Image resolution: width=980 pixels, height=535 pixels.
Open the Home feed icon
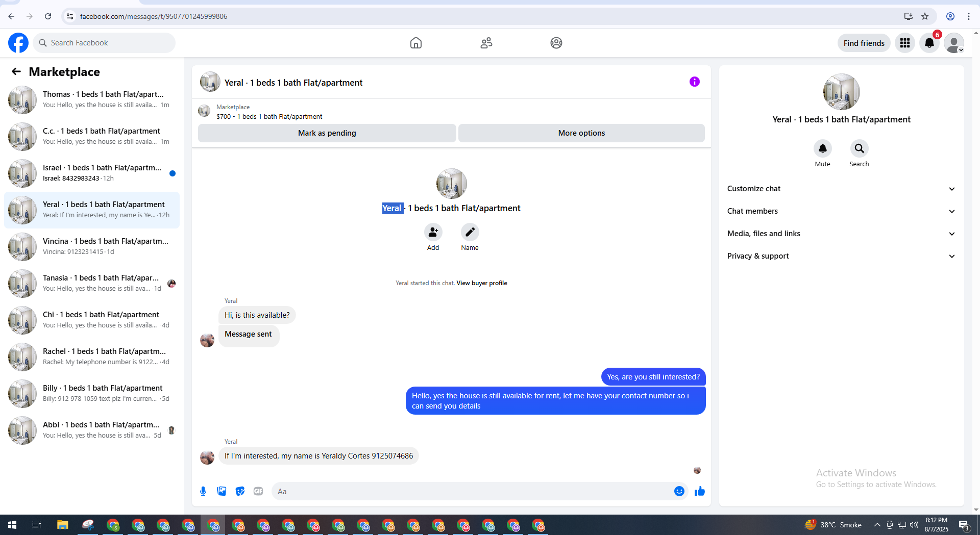(x=416, y=43)
